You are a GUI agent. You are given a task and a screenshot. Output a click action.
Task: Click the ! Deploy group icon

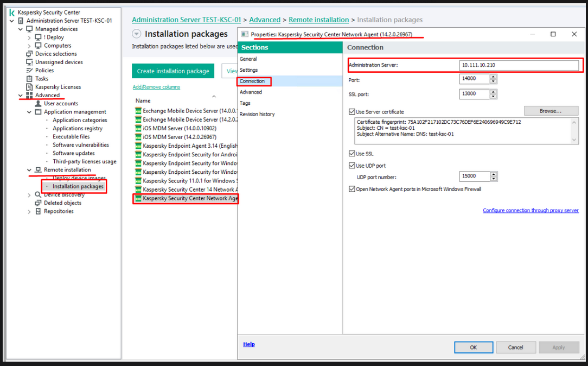tap(39, 37)
